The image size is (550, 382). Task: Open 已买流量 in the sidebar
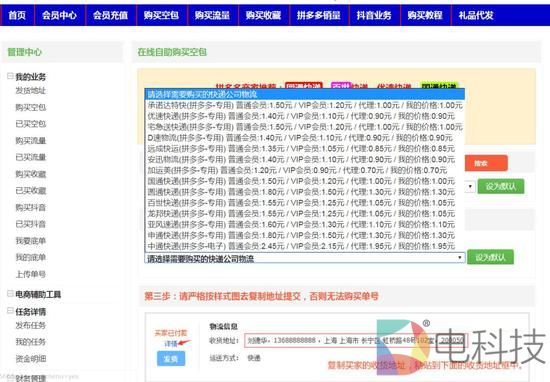(x=31, y=157)
